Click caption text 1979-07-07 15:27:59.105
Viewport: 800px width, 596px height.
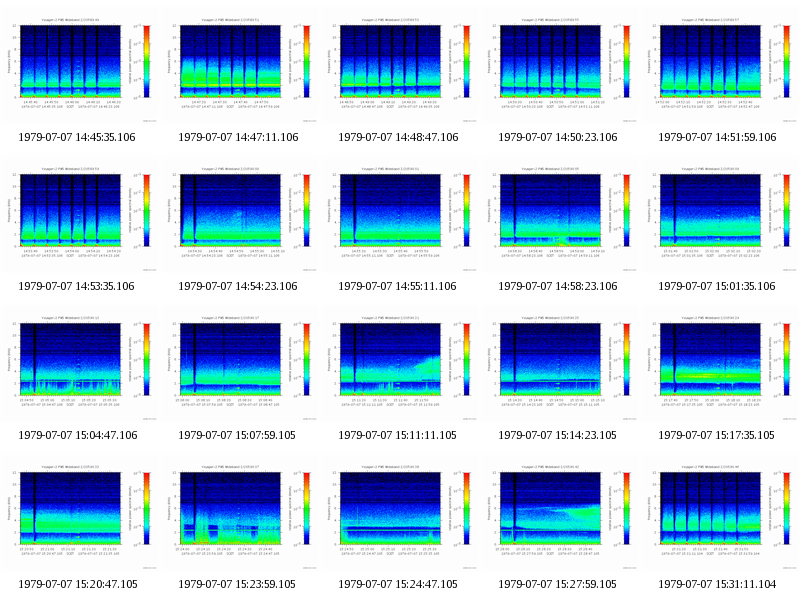point(557,584)
